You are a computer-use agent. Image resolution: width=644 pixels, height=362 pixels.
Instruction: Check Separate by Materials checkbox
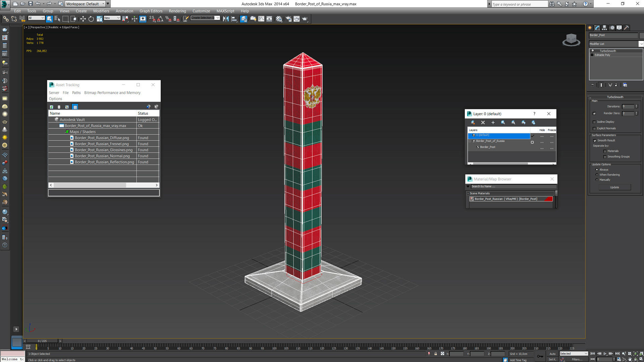(605, 151)
